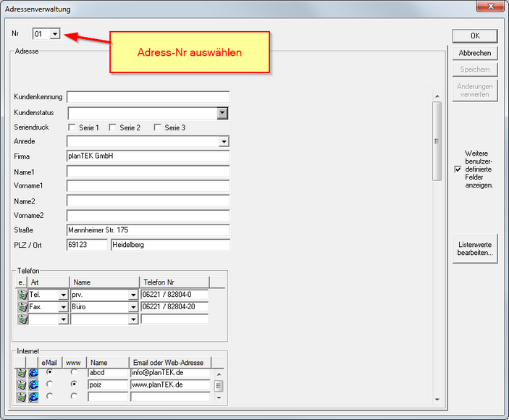Screen dimensions: 509x420
Task: Click the trash icon on the poiz row
Action: pos(21,385)
